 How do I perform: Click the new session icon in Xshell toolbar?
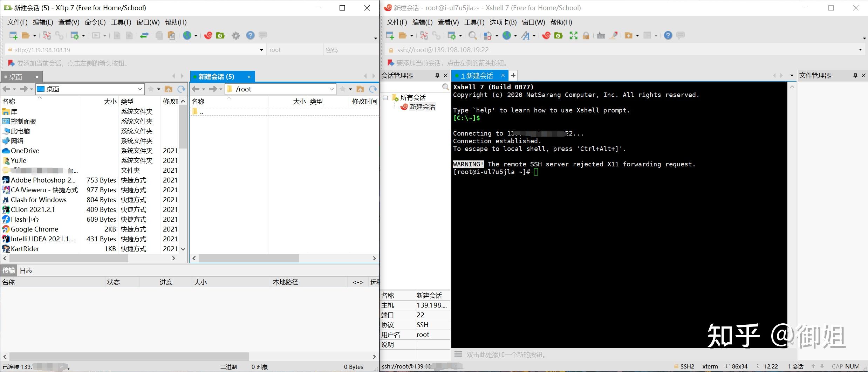(390, 35)
